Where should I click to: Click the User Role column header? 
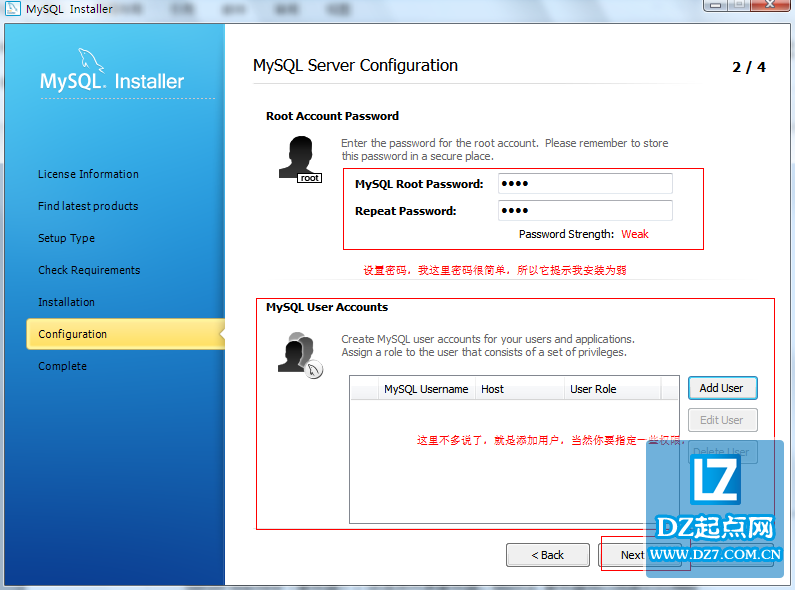tap(612, 389)
